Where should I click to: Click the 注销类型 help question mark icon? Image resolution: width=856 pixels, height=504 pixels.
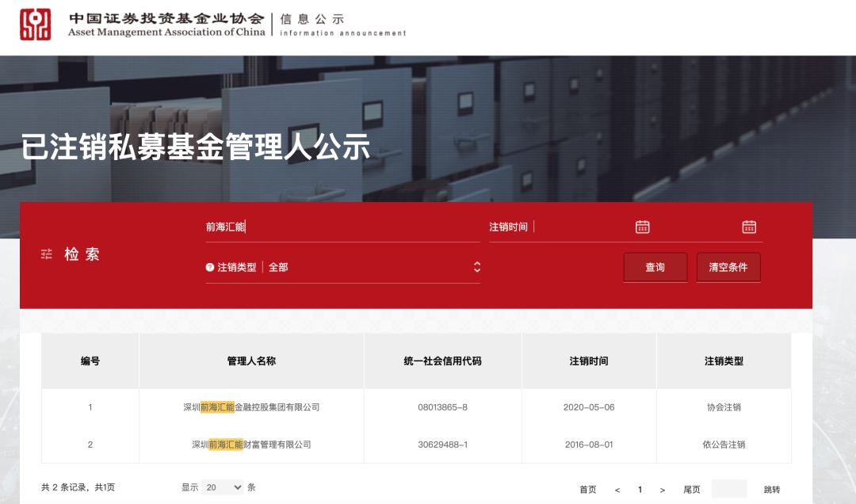point(209,267)
